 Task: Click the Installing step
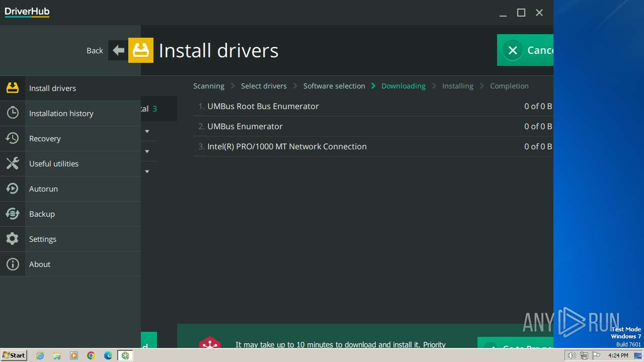[x=458, y=86]
